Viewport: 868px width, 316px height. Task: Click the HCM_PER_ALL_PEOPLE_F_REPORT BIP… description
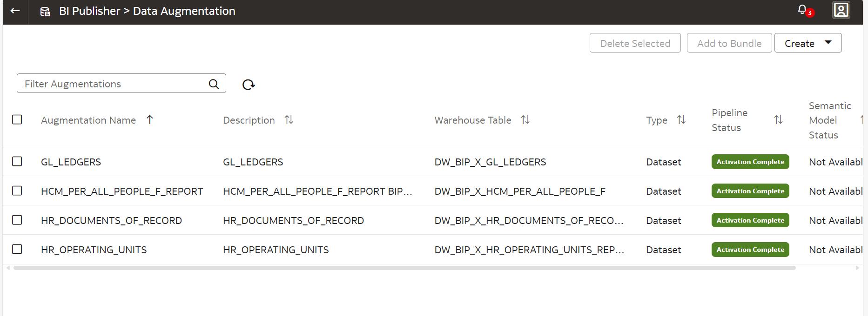tap(317, 191)
